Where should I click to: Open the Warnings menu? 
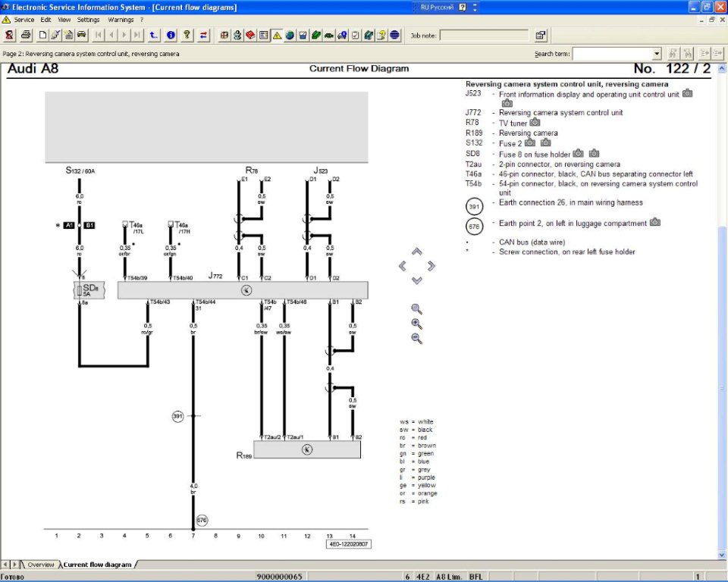(121, 20)
